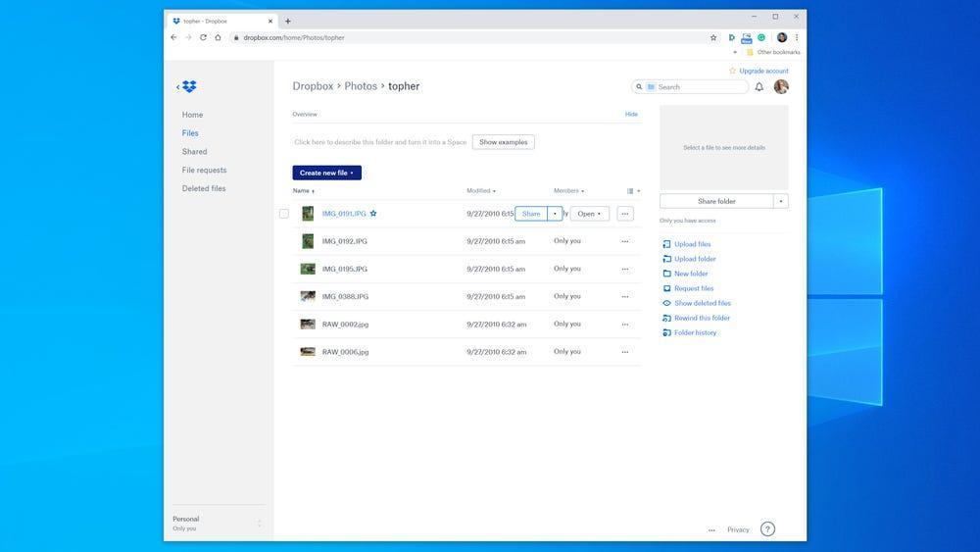
Task: Reload the page in Chrome
Action: [203, 37]
